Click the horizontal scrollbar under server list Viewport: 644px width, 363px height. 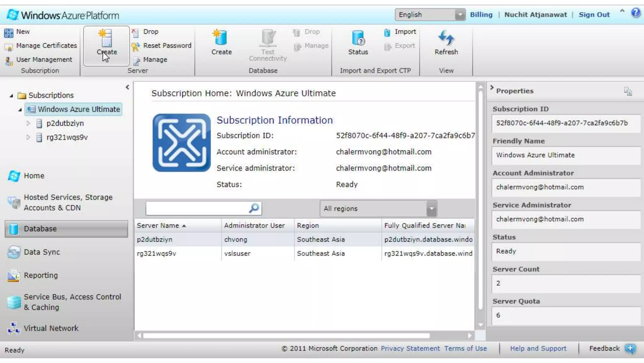pos(286,336)
